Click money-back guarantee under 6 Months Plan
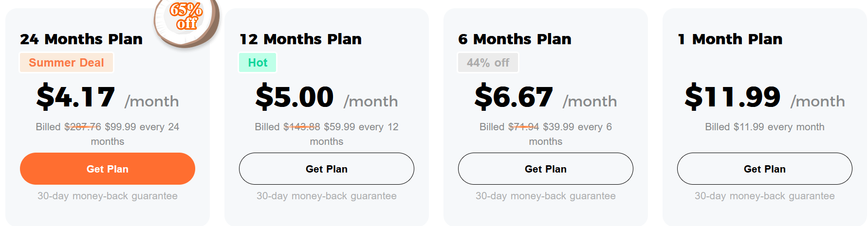Image resolution: width=868 pixels, height=226 pixels. click(x=546, y=196)
